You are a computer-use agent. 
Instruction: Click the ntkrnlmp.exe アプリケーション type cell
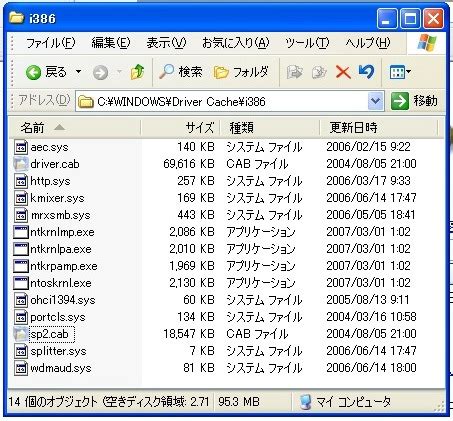click(261, 232)
